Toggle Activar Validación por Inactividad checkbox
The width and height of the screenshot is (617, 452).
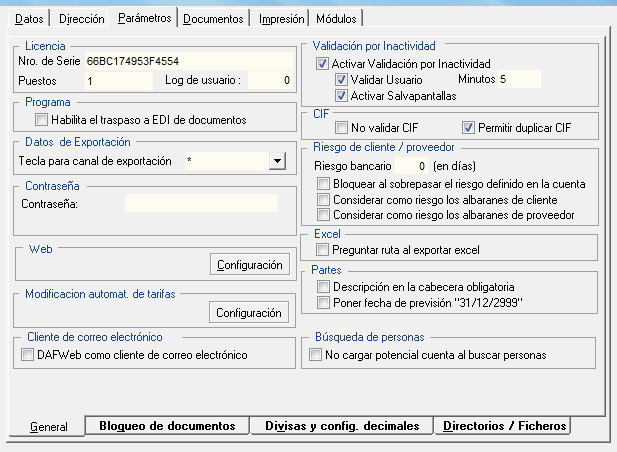[x=322, y=63]
